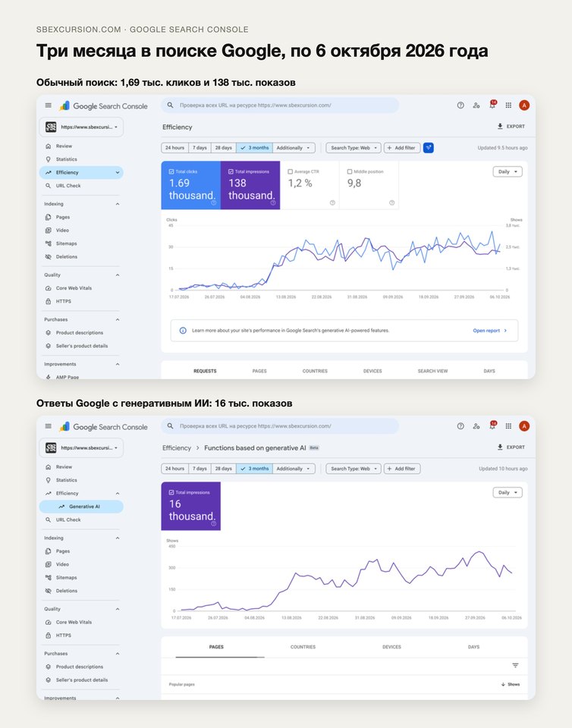Open the Daily dropdown in the Efficiency report window
Image resolution: width=572 pixels, height=728 pixels.
[x=508, y=172]
